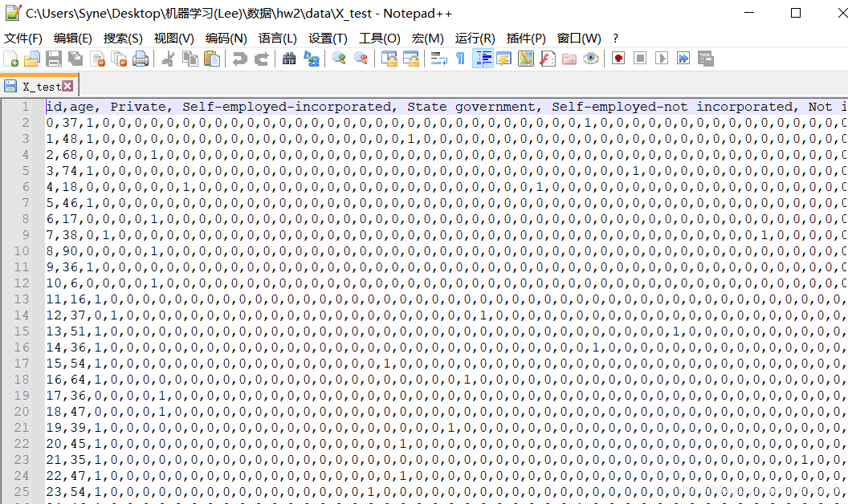Place cursor in row starting '2,68'

coord(446,155)
